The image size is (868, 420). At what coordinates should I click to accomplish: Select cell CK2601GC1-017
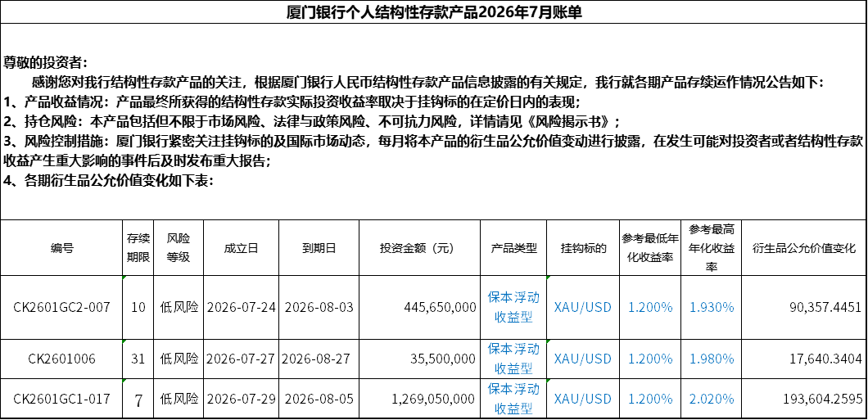click(61, 399)
